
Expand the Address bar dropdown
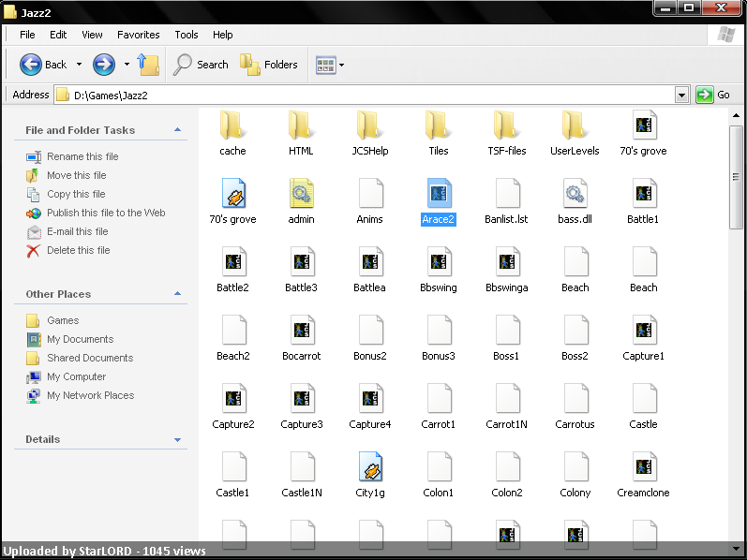tap(681, 96)
